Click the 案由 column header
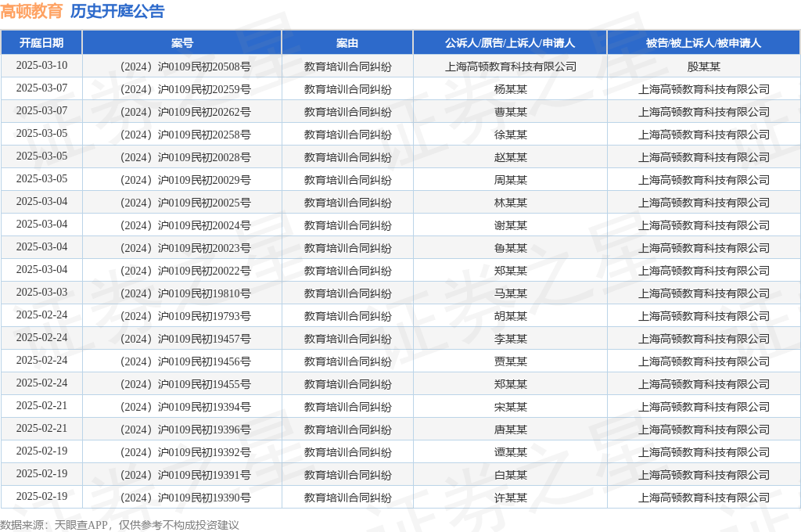Viewport: 801px width, 532px height. 347,43
